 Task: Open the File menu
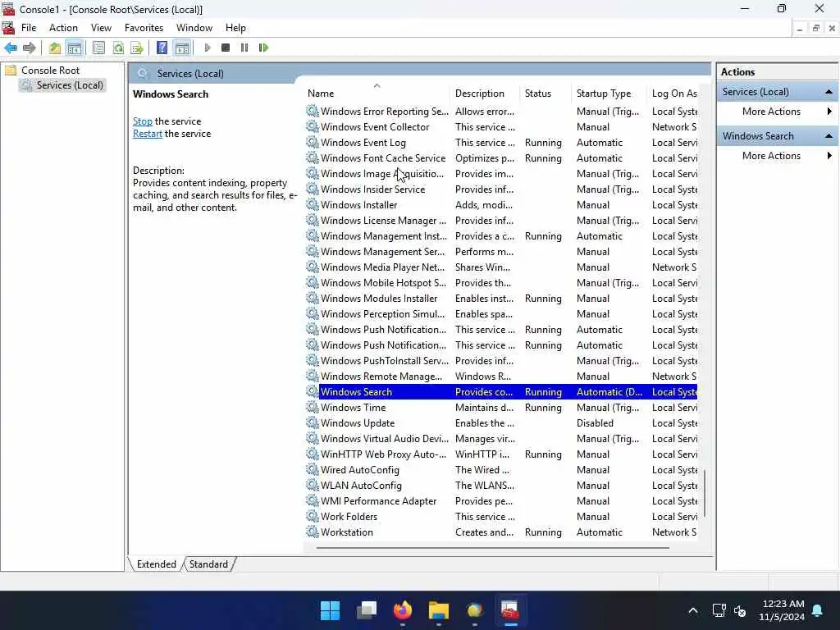[x=29, y=28]
